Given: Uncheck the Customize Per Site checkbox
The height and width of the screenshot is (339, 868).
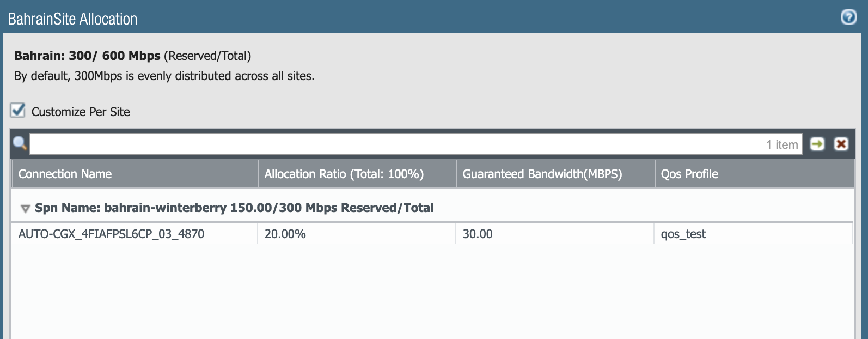Looking at the screenshot, I should click(x=18, y=111).
